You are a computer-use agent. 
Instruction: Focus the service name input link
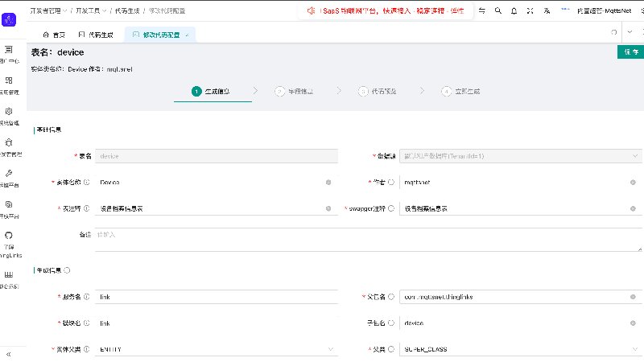[x=217, y=297]
